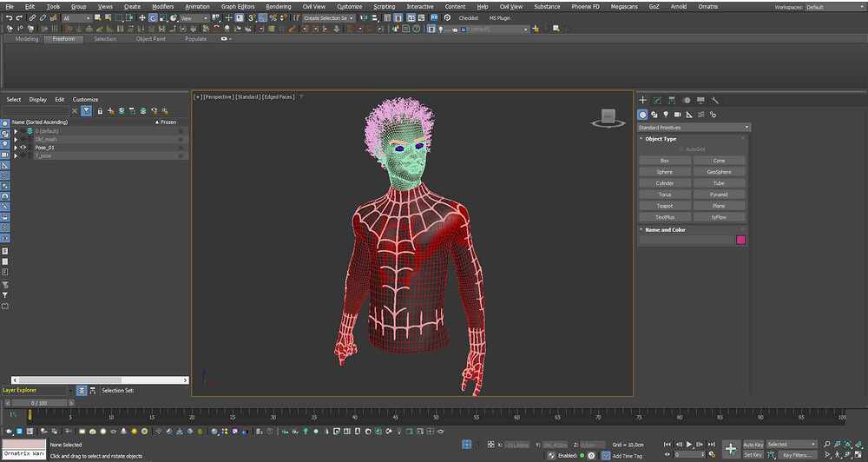The image size is (868, 462).
Task: Toggle Angle Snap in main toolbar
Action: click(x=262, y=18)
